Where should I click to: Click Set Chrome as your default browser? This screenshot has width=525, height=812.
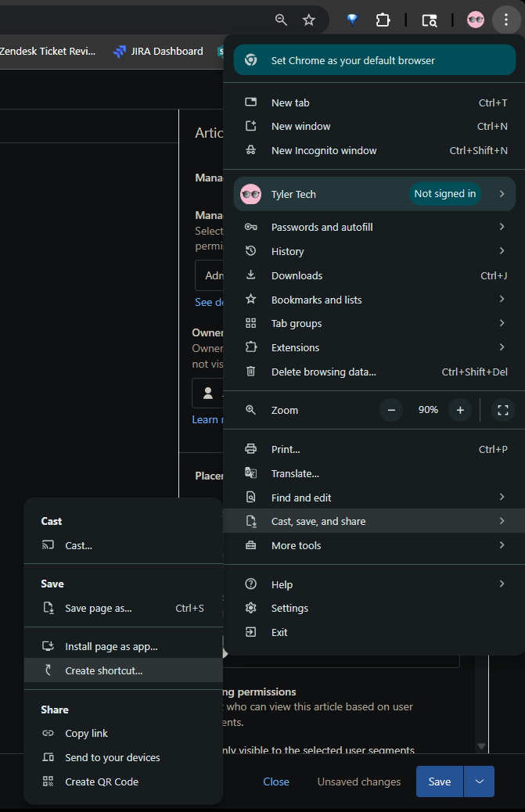point(374,59)
